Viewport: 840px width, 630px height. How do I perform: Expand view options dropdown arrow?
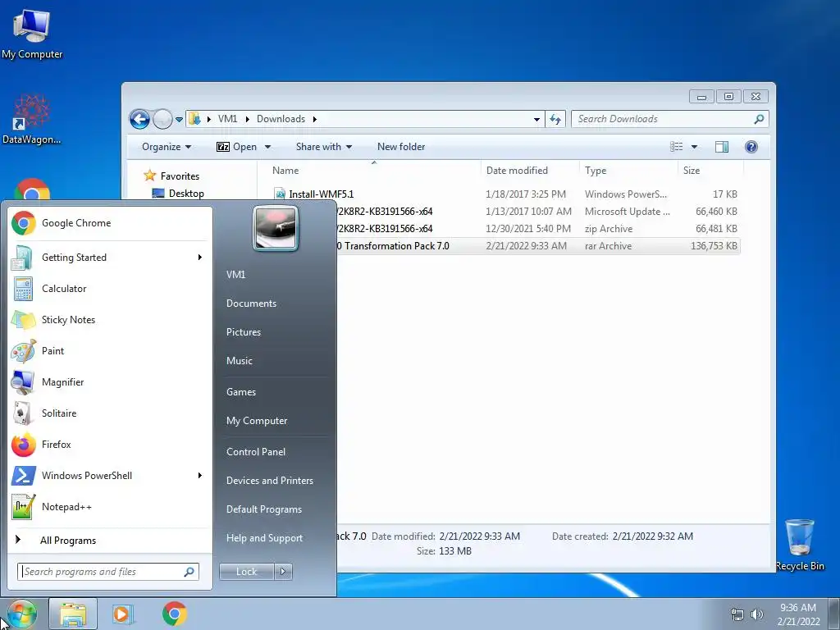[694, 147]
